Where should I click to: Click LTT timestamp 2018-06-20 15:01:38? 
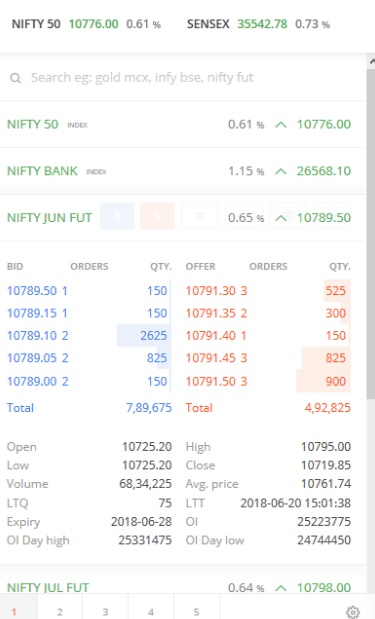tap(296, 503)
